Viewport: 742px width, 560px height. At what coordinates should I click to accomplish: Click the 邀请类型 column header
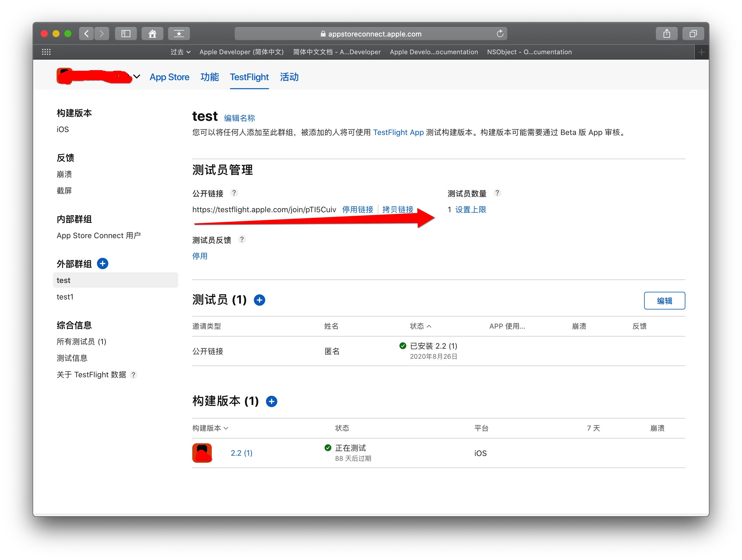(x=207, y=326)
